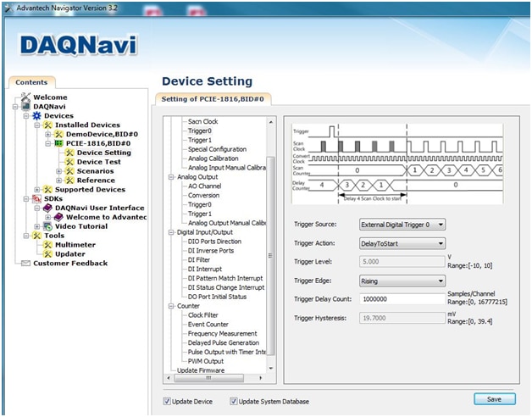Expand the Scenarios node
The image size is (532, 417).
click(59, 171)
